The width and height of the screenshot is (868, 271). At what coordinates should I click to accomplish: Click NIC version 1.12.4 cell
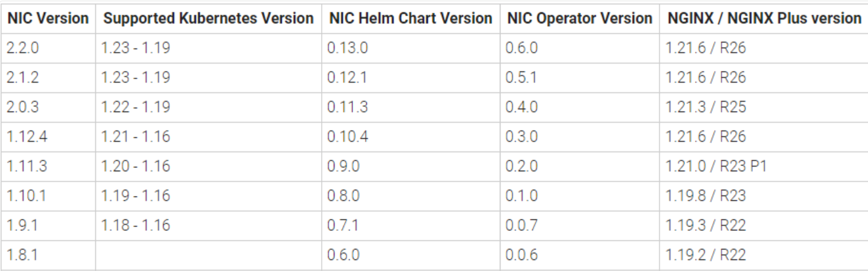(x=25, y=137)
